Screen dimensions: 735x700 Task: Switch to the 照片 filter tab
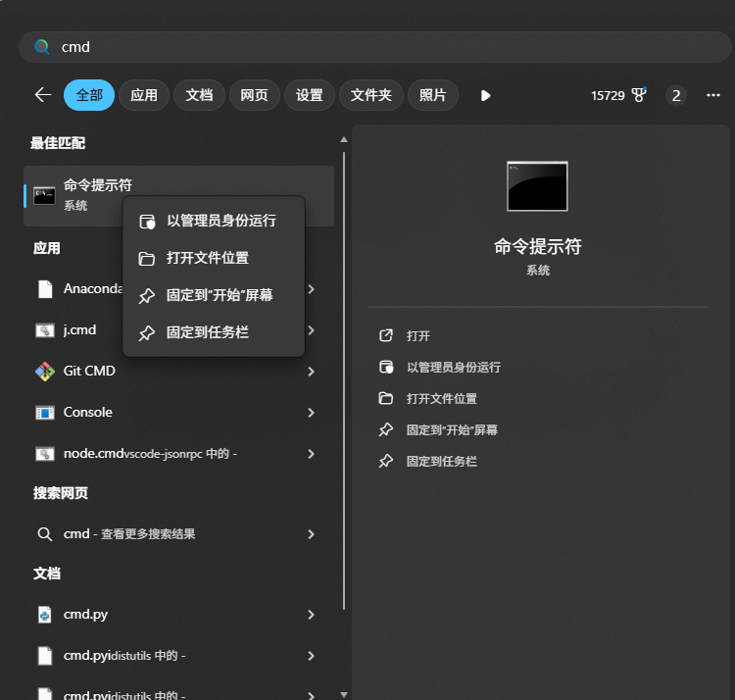point(432,95)
